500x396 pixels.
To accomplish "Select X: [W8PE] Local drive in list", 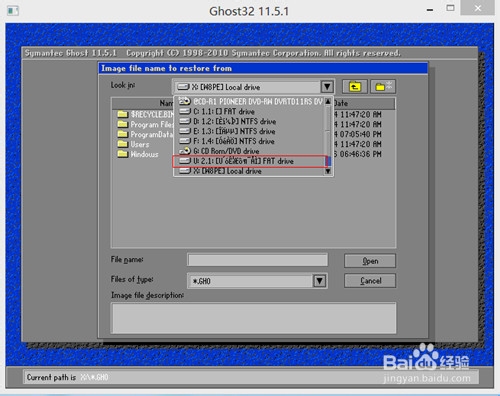I will (250, 171).
